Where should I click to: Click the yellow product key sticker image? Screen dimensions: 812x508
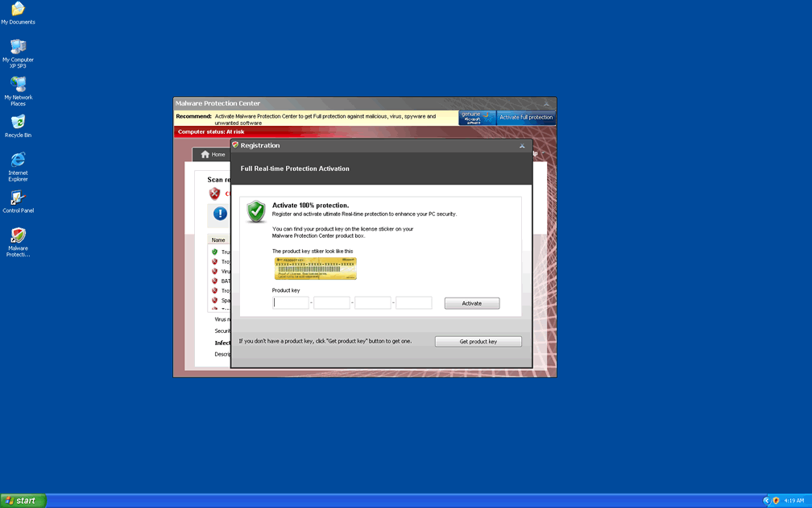pos(314,269)
